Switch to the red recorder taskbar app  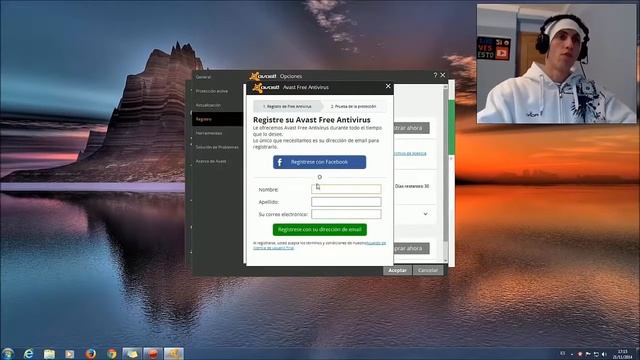[153, 353]
